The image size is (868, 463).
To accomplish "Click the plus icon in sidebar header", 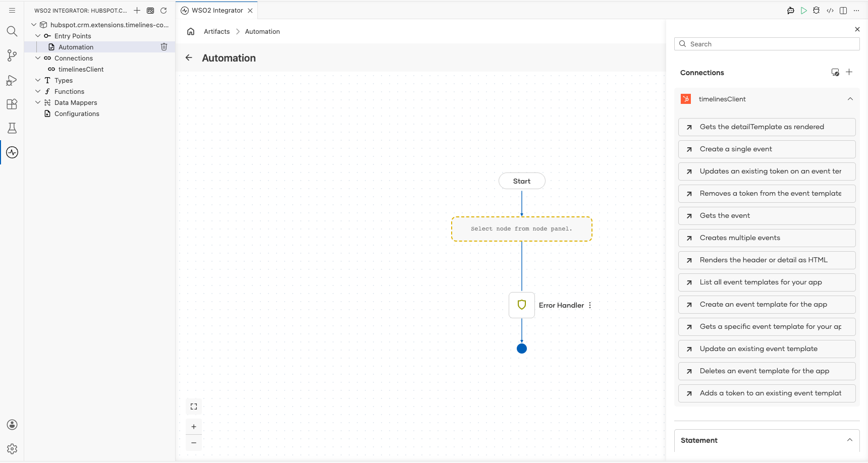I will (137, 10).
